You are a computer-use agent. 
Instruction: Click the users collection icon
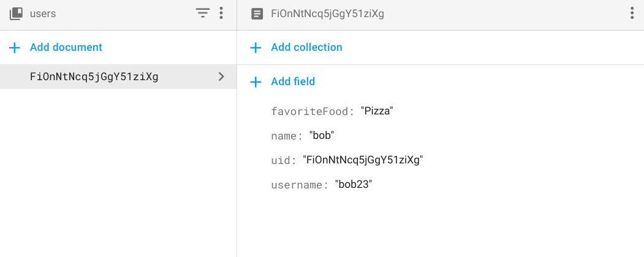pos(16,13)
